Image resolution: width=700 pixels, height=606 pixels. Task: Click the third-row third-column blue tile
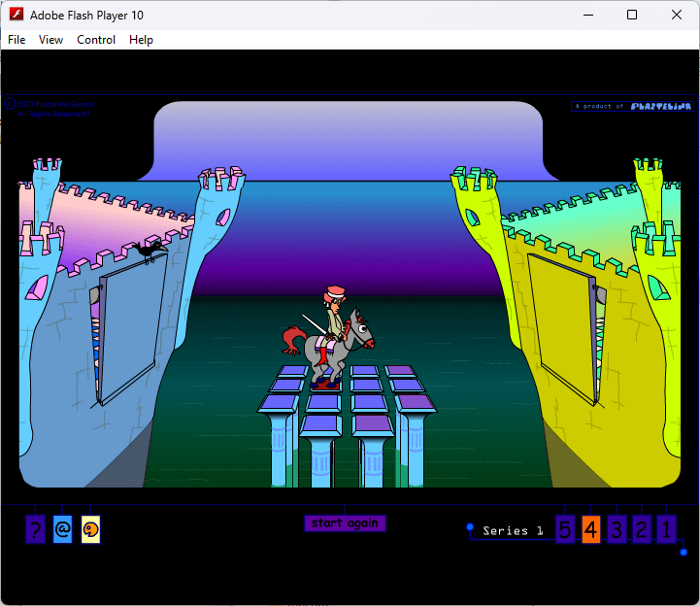[x=370, y=403]
